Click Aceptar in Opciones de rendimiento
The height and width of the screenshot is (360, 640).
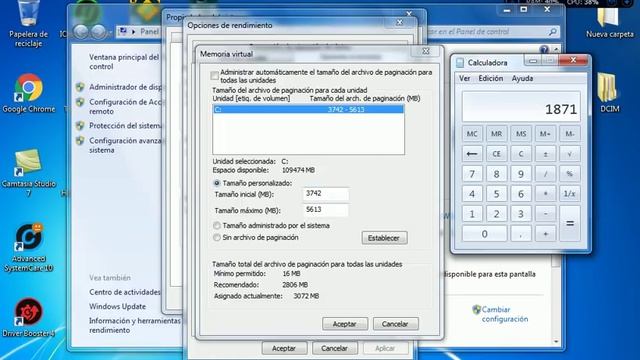(284, 348)
